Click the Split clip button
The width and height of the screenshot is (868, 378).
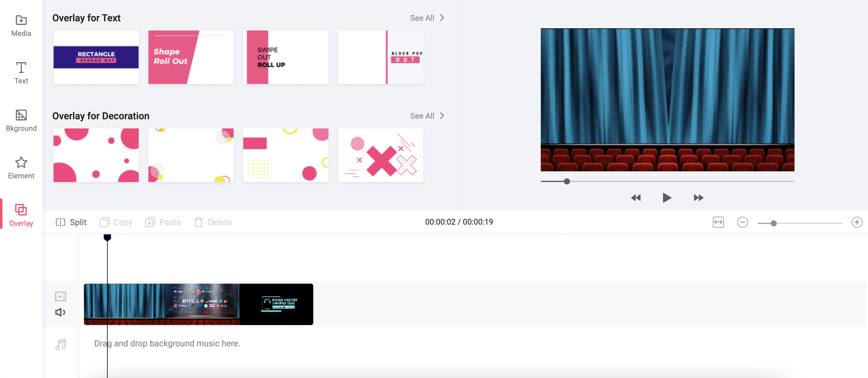point(70,222)
